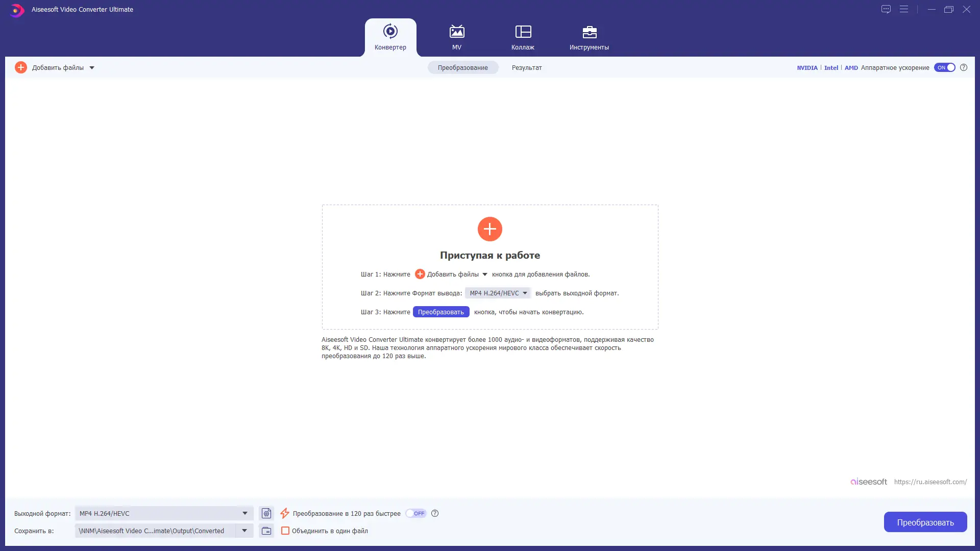
Task: Click the lightning bolt fast conversion icon
Action: [285, 513]
